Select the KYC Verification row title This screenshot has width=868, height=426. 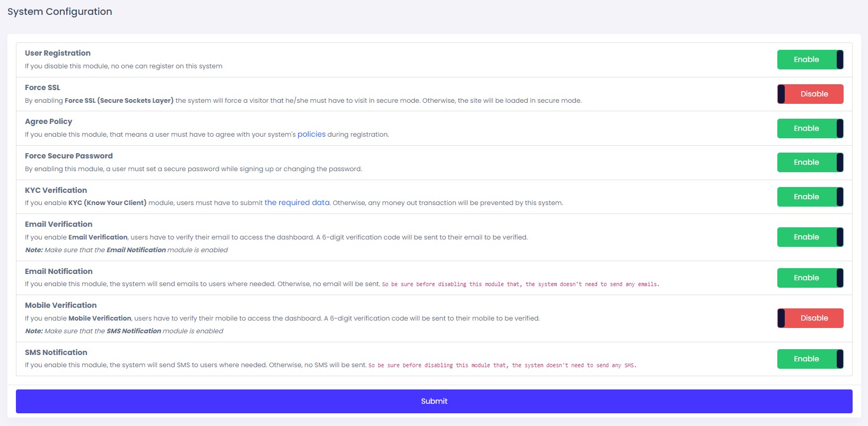(x=56, y=190)
